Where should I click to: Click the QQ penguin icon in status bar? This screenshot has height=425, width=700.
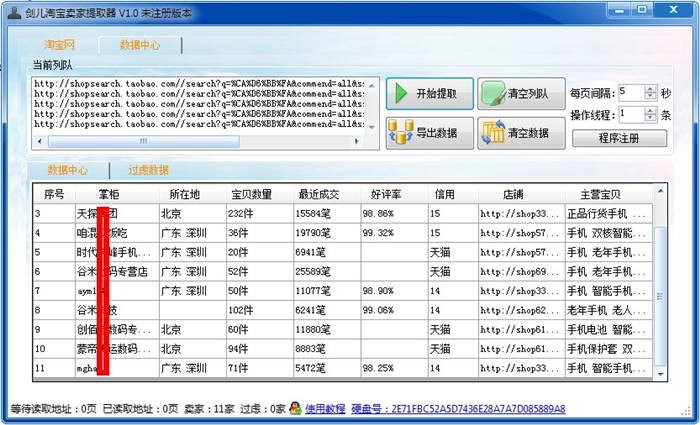click(x=295, y=408)
